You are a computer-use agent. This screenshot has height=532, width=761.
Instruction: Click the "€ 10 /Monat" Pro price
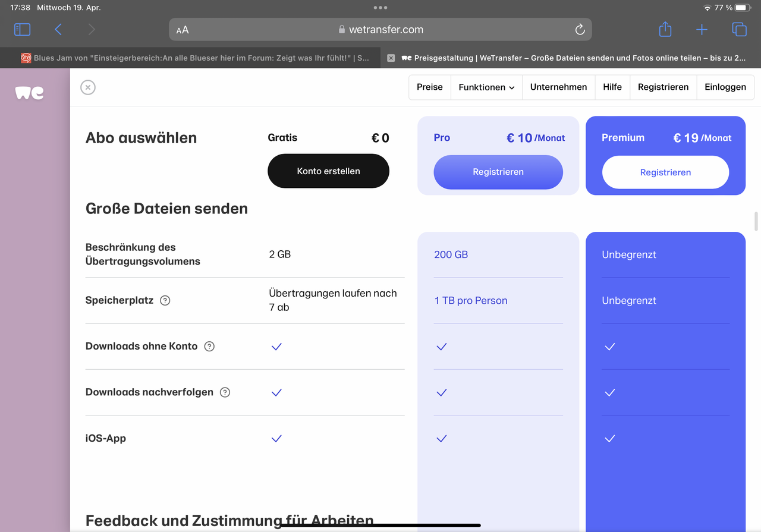[536, 138]
